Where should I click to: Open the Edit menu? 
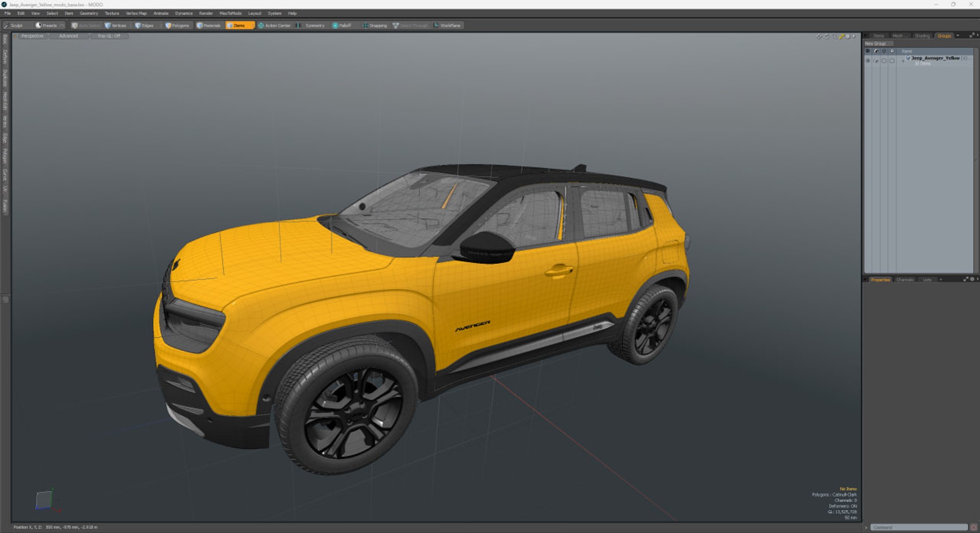coord(21,13)
